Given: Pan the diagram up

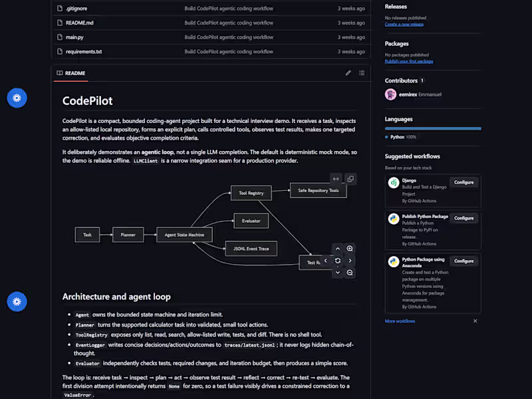Looking at the screenshot, I should [338, 249].
